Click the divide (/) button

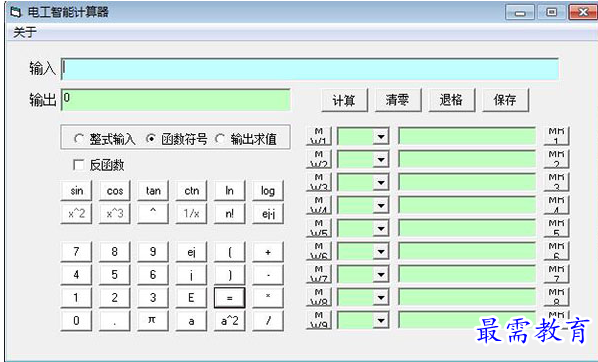(x=268, y=321)
